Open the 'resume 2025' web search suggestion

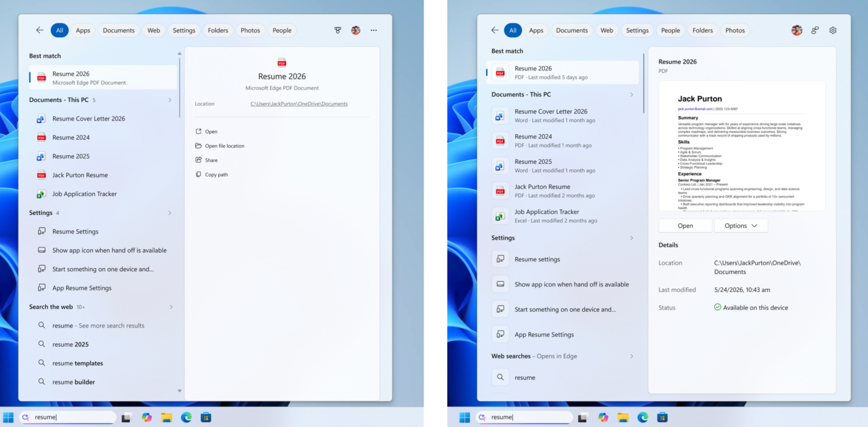103,344
